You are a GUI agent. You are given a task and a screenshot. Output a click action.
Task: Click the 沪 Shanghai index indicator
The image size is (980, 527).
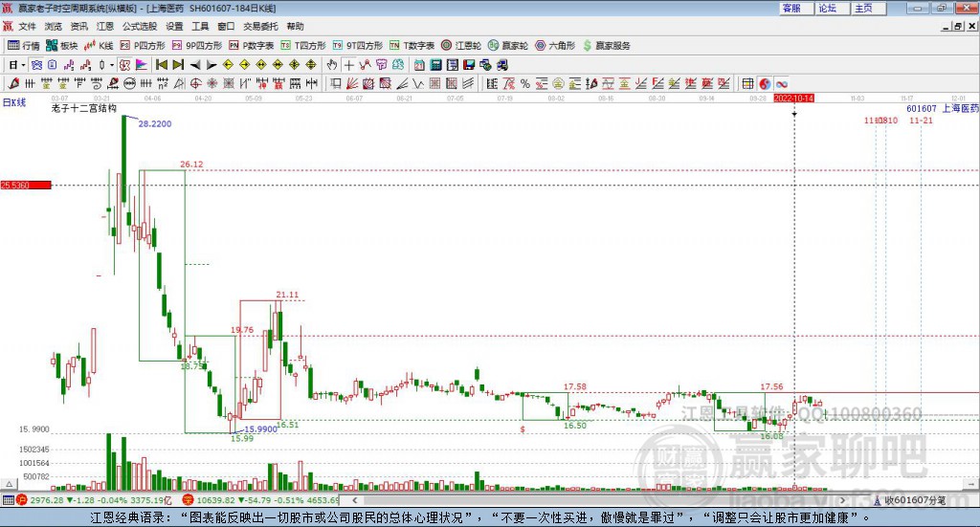coord(22,500)
